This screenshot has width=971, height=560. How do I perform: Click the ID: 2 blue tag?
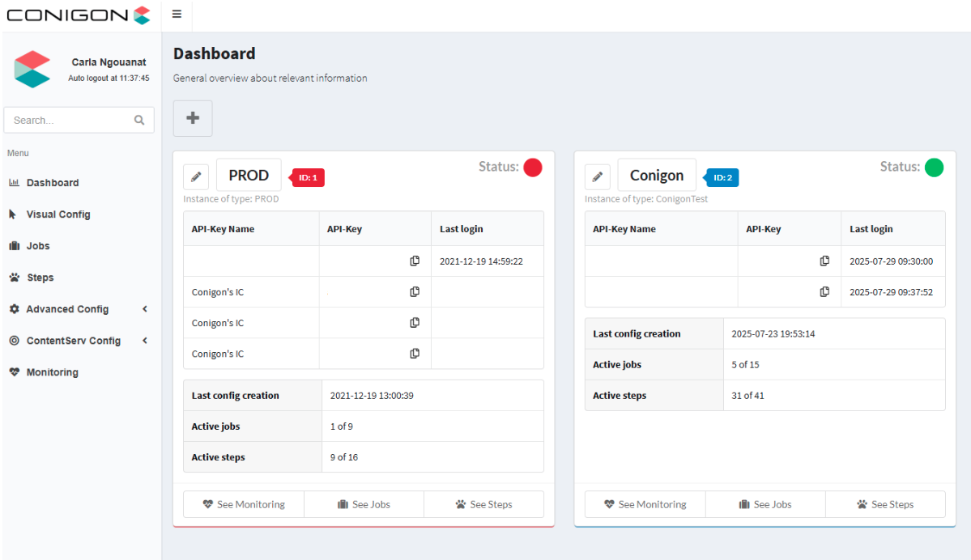point(722,177)
